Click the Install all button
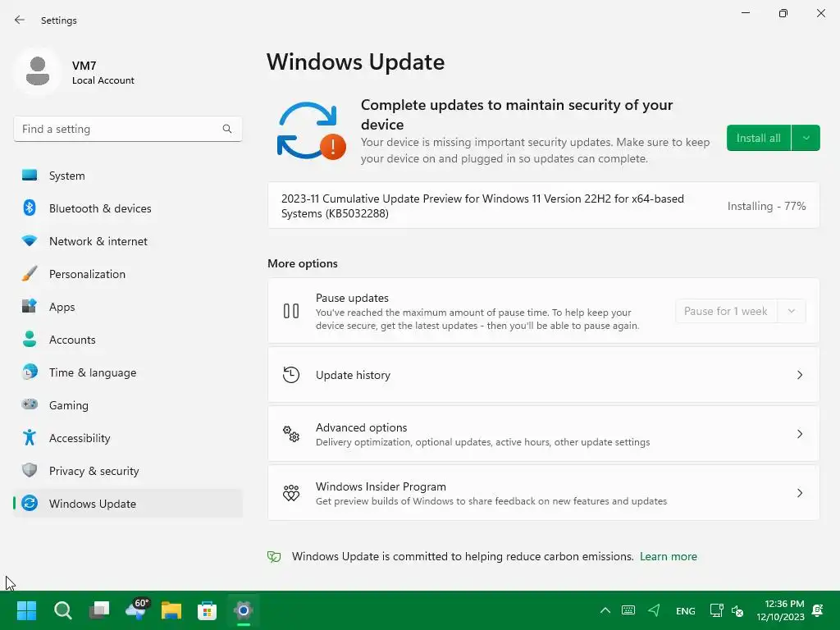The width and height of the screenshot is (840, 630). [x=759, y=138]
